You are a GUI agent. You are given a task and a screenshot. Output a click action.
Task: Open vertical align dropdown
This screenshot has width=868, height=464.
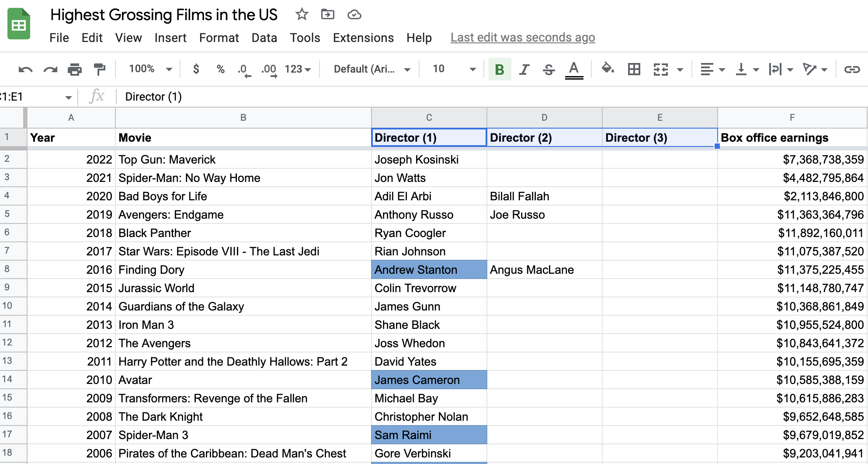pyautogui.click(x=747, y=69)
